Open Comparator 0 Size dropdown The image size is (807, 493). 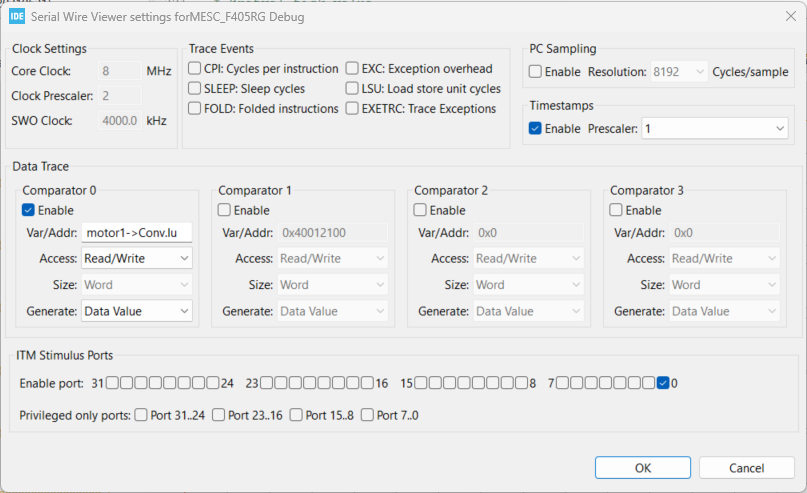137,285
